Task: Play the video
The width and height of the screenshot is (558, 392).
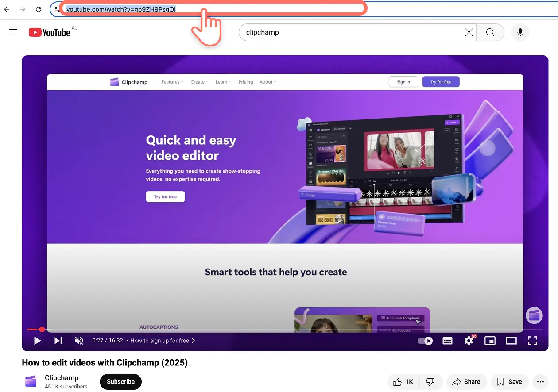Action: pos(37,341)
